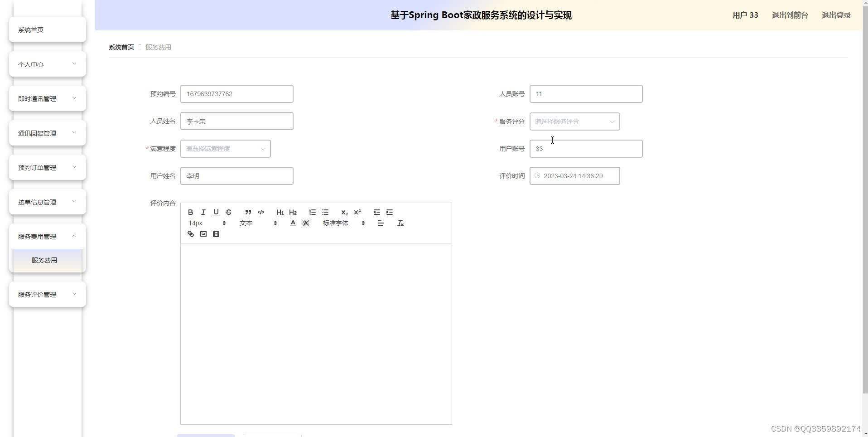
Task: Expand the 接单信息管理 sidebar menu
Action: click(48, 202)
